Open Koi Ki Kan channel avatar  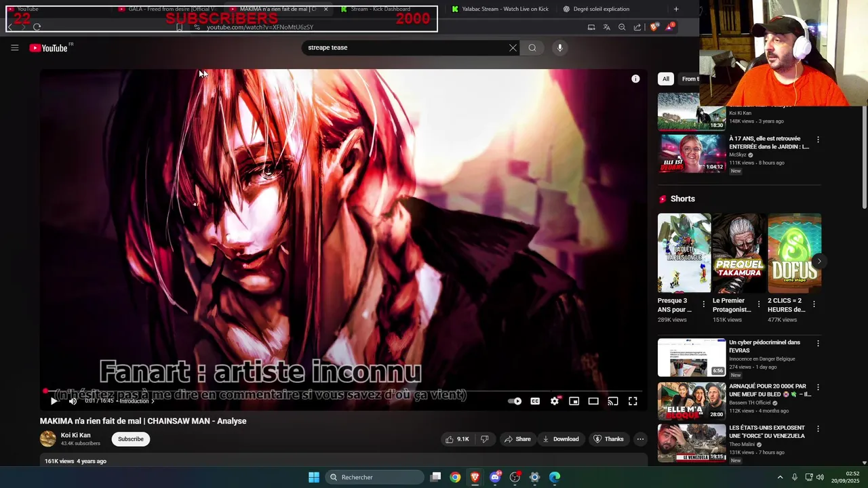pos(47,439)
